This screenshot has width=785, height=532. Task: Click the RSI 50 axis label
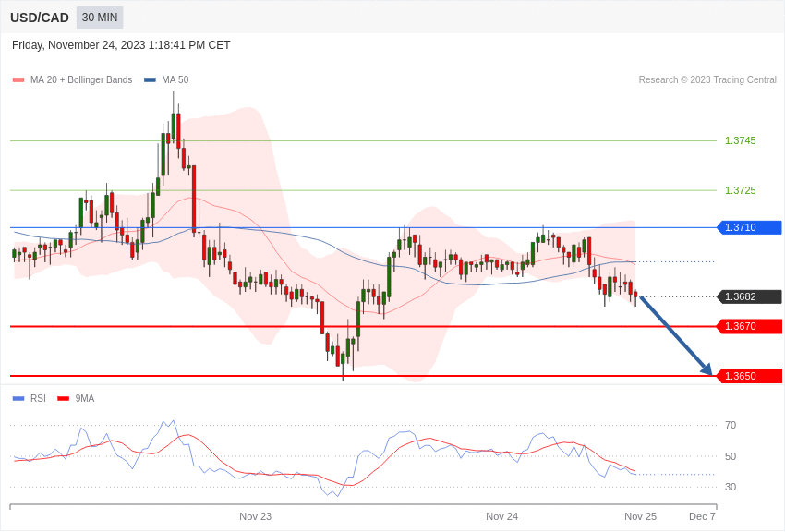click(731, 456)
